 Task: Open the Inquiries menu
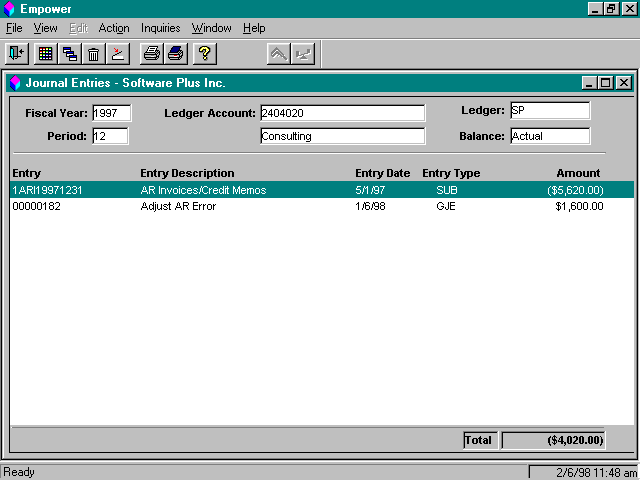pyautogui.click(x=160, y=28)
